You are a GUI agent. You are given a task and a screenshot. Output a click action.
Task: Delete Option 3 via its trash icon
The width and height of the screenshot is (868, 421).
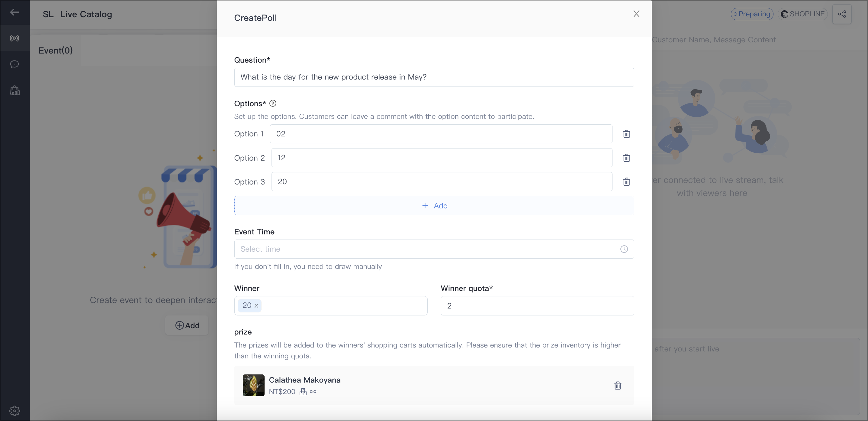click(626, 182)
